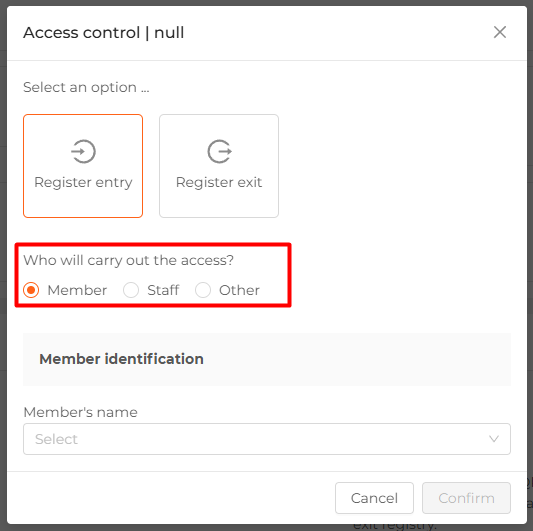Click the Member option label text
Image resolution: width=533 pixels, height=531 pixels.
click(77, 290)
